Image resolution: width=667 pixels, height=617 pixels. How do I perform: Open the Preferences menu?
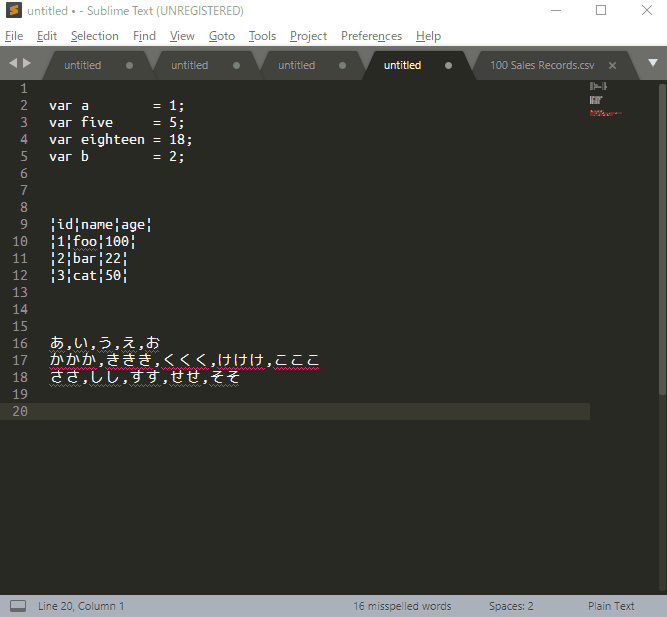tap(371, 36)
